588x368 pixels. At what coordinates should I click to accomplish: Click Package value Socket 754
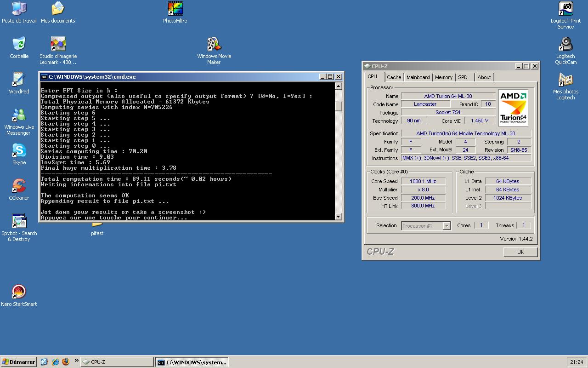[x=448, y=113]
